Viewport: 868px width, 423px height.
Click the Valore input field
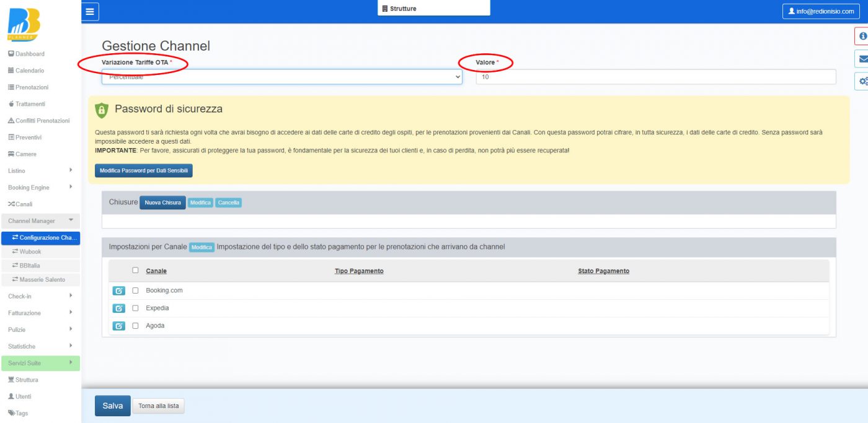[656, 77]
